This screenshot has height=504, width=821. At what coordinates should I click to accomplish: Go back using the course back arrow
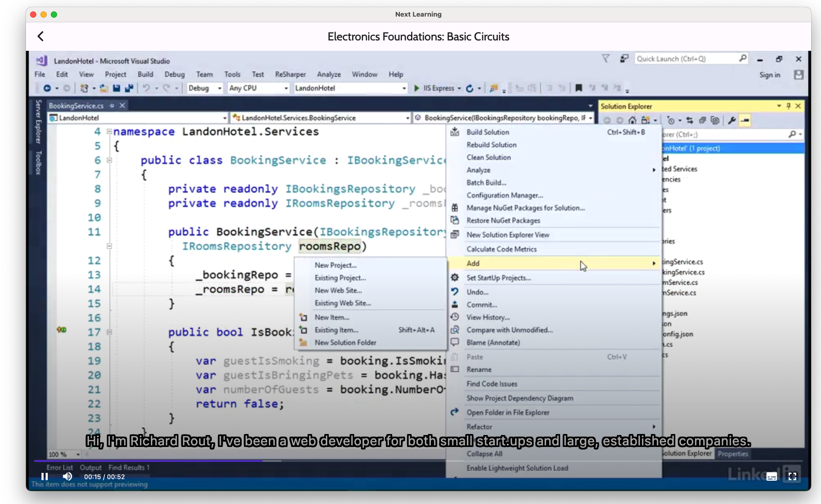coord(40,36)
